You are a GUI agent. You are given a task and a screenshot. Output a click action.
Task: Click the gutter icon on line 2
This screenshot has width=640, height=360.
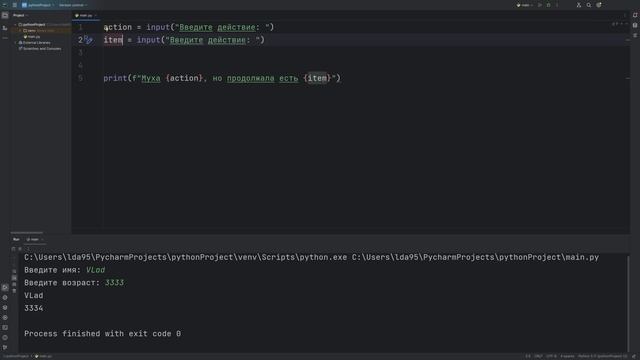[89, 40]
